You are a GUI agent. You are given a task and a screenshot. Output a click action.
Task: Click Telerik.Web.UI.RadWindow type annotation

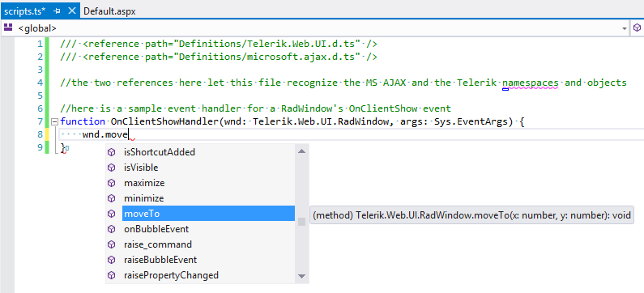pos(320,122)
